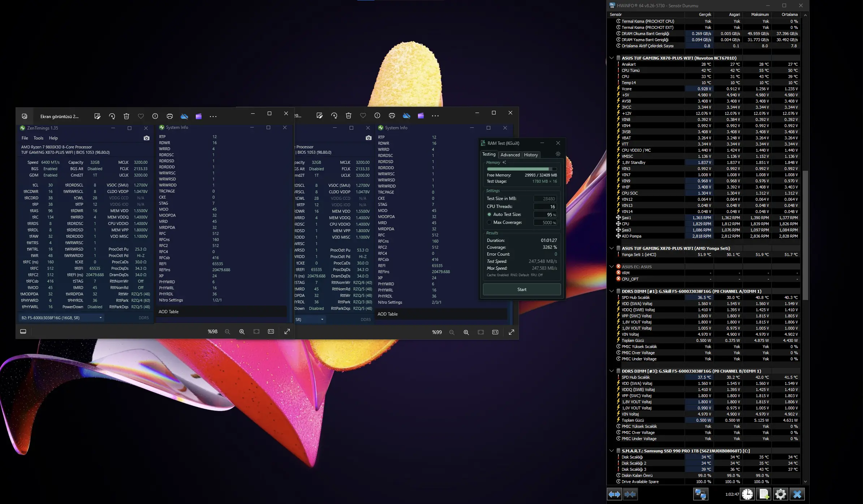863x504 pixels.
Task: Reset HWiNFO sensor timer clock icon
Action: pos(747,494)
